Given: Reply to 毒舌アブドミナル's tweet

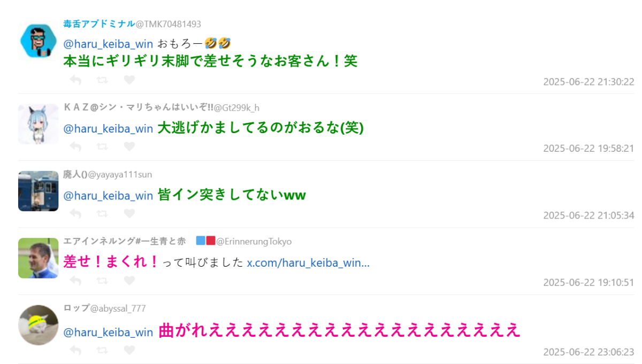Looking at the screenshot, I should [75, 80].
